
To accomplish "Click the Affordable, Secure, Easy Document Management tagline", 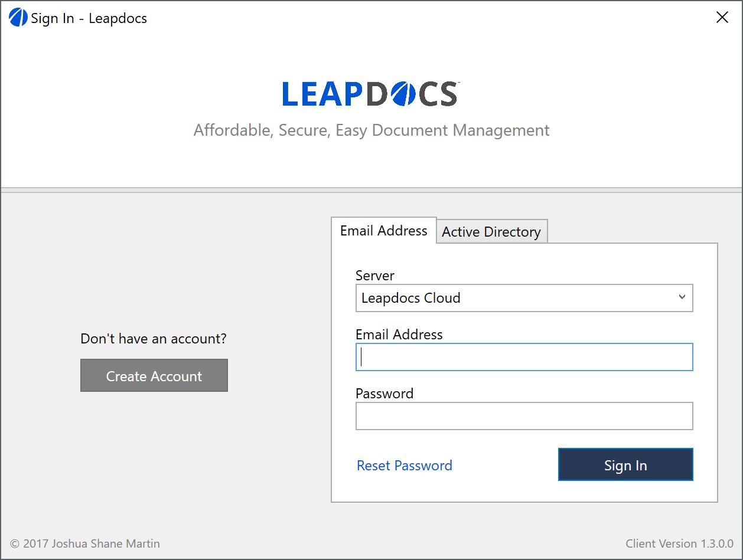I will (x=371, y=130).
